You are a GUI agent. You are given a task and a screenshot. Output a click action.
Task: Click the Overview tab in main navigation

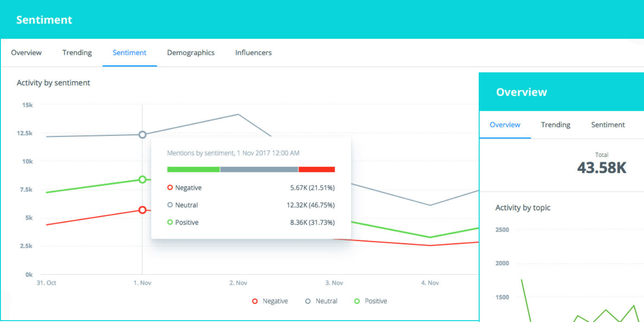click(x=26, y=52)
